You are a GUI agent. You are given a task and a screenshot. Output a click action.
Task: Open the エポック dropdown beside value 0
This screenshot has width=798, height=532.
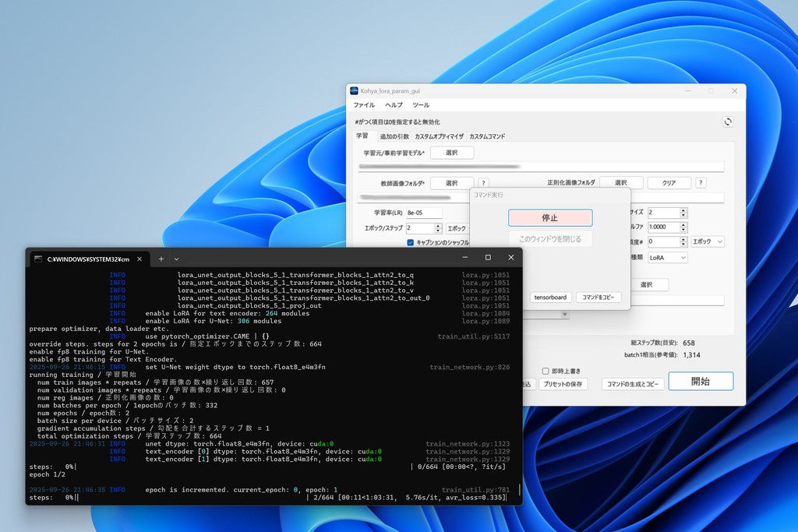(x=708, y=241)
